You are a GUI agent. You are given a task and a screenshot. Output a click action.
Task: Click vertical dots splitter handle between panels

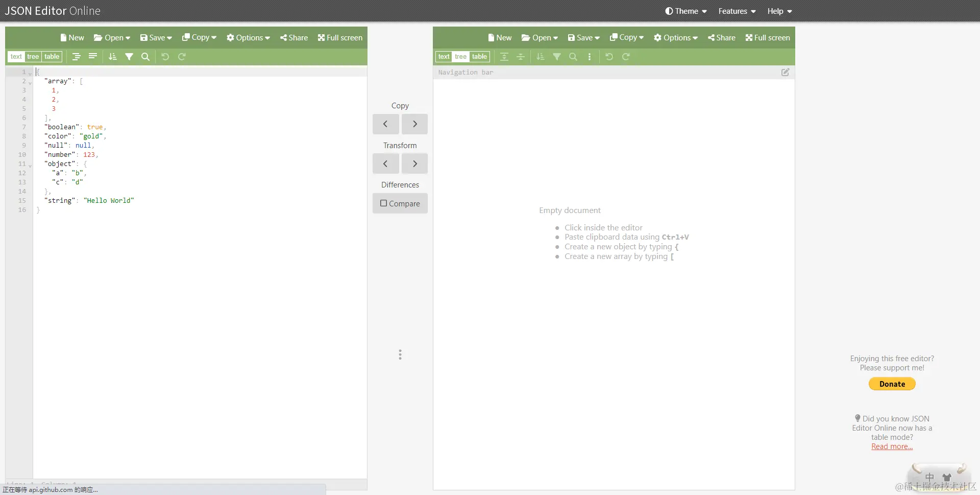[x=400, y=355]
